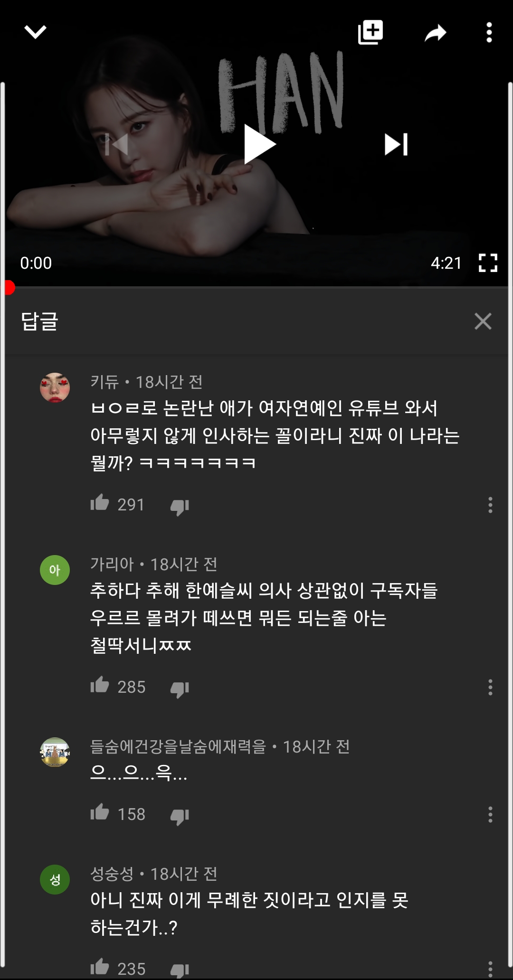This screenshot has width=513, height=980.
Task: Close the 답글 replies panel
Action: point(483,321)
